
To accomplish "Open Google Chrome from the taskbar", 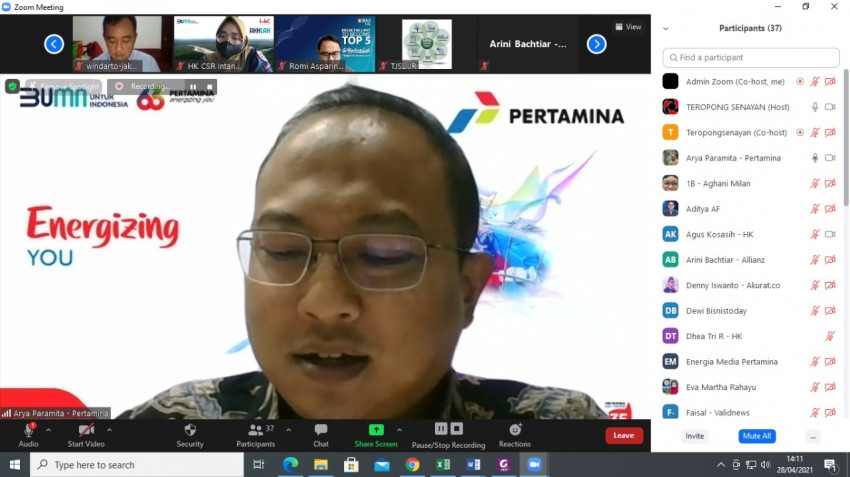I will click(413, 465).
